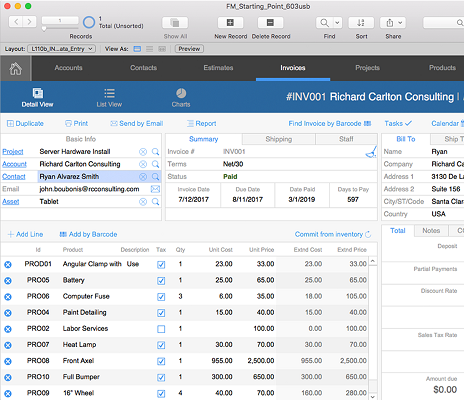Toggle Tax checkbox for 16" Wheel

161,393
